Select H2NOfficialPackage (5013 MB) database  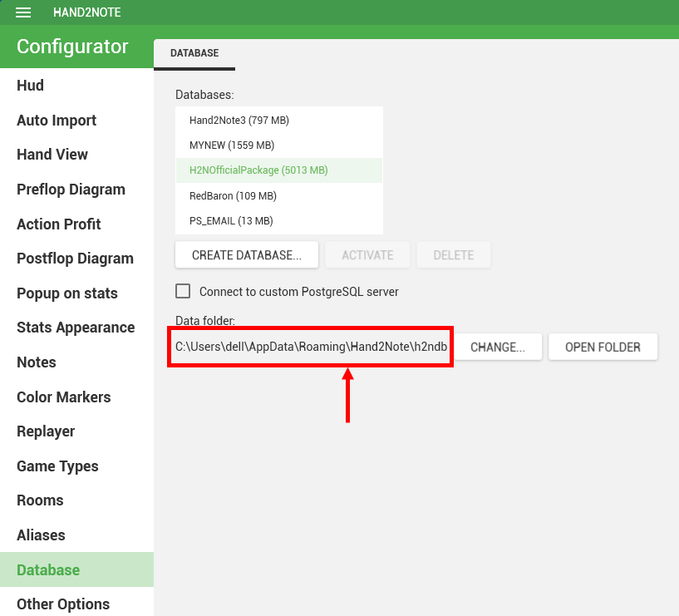(279, 170)
